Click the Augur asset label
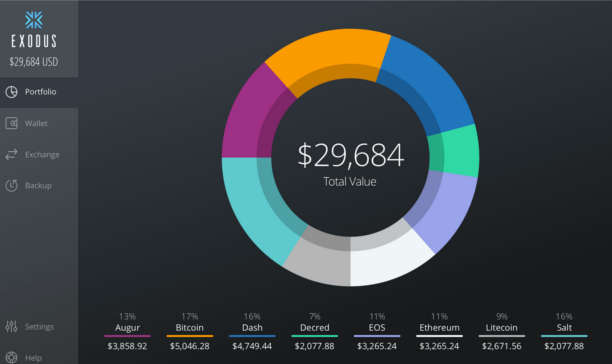Screen dimensions: 612x364 point(127,327)
